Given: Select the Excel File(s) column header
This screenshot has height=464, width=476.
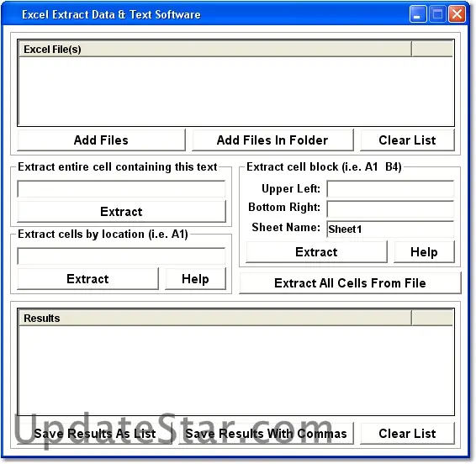Looking at the screenshot, I should (215, 49).
